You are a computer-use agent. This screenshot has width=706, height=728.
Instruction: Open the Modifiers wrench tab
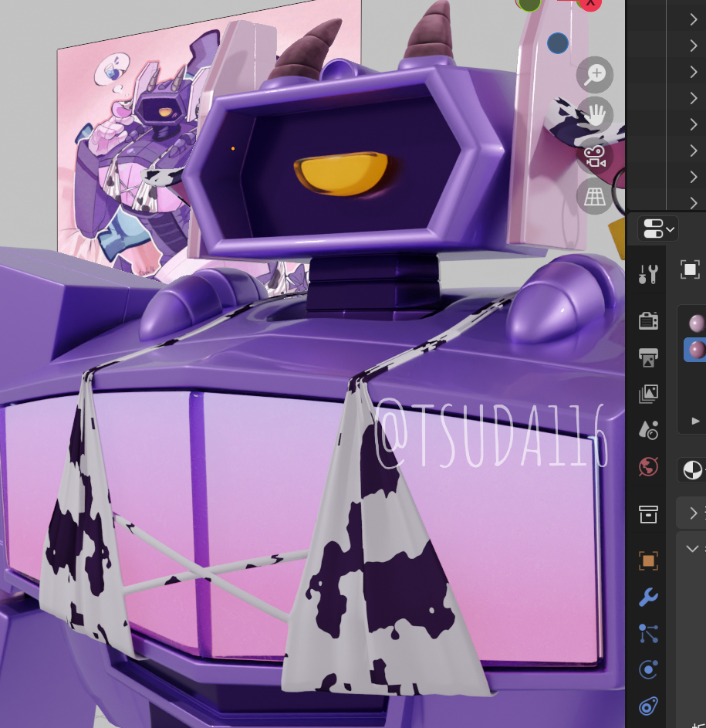coord(648,597)
